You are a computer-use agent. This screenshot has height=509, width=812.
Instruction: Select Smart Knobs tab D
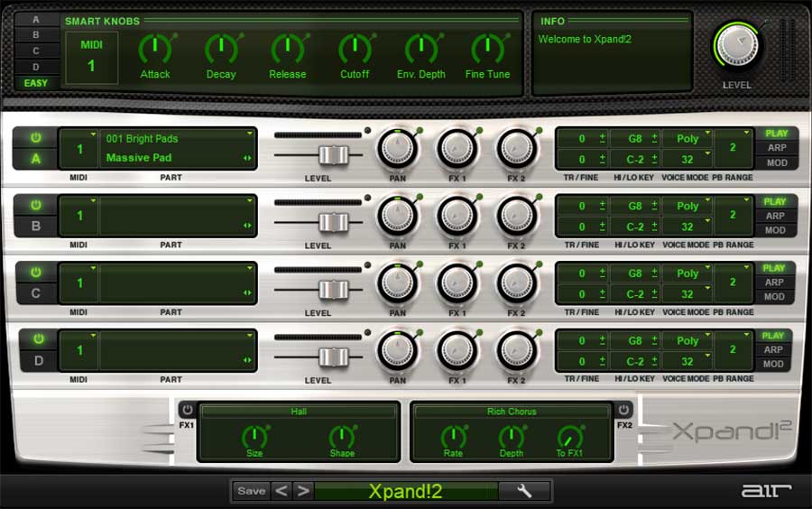tap(36, 67)
